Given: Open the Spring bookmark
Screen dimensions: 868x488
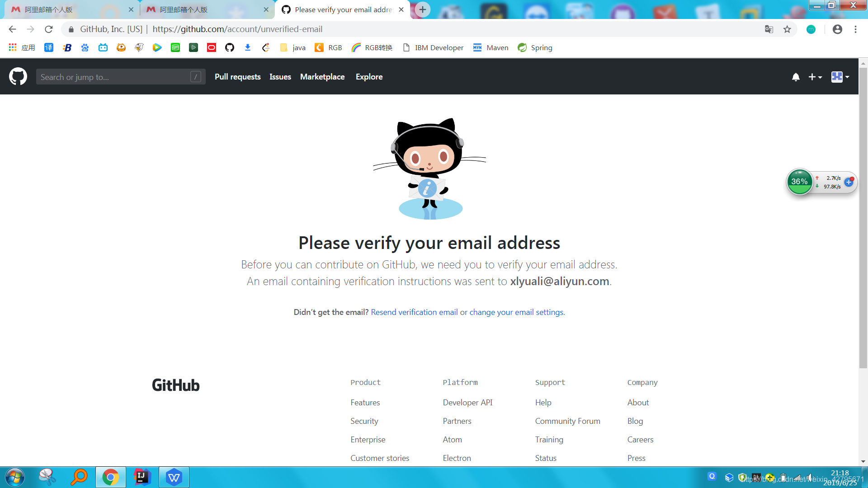Looking at the screenshot, I should tap(535, 47).
